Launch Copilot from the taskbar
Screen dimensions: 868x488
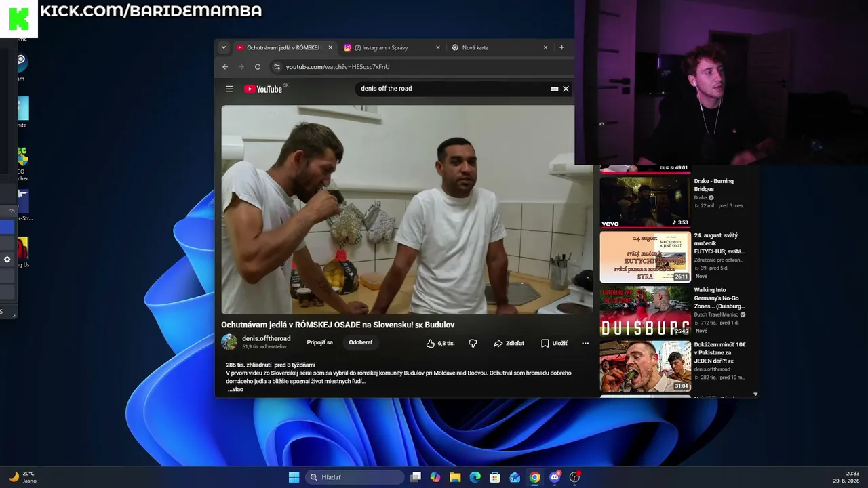click(435, 477)
